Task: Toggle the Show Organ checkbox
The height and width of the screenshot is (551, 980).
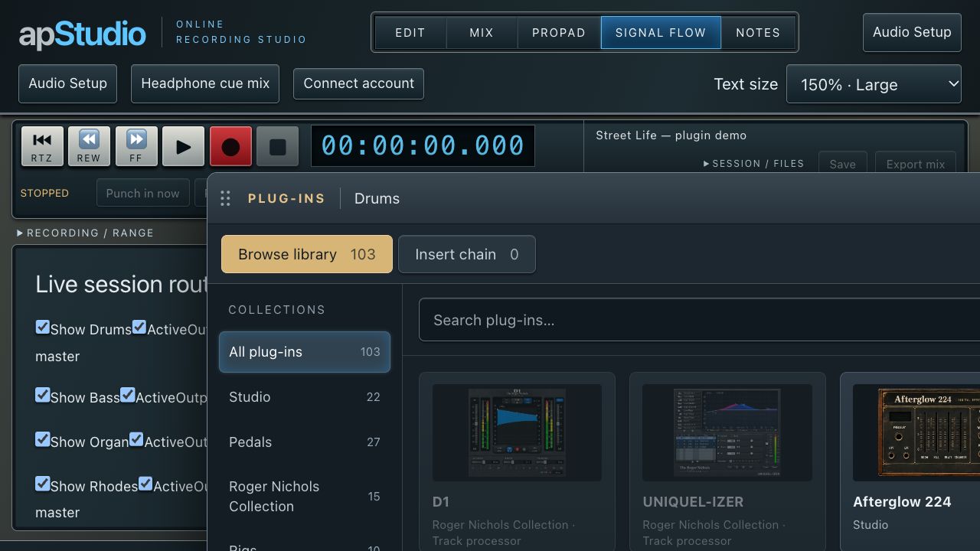Action: tap(43, 440)
